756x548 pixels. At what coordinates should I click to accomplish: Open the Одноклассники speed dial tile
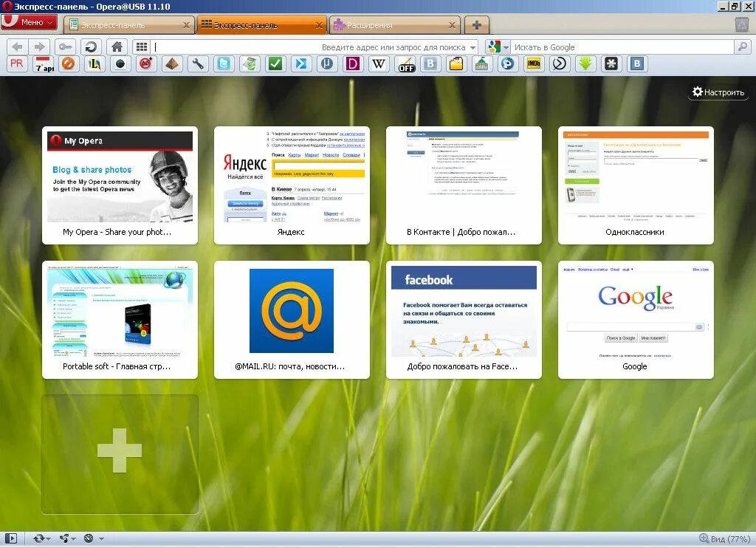pyautogui.click(x=636, y=185)
